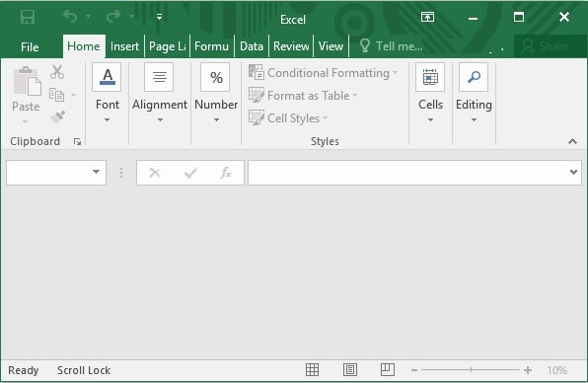Click the Save icon in the title bar
The height and width of the screenshot is (383, 588).
[x=28, y=17]
